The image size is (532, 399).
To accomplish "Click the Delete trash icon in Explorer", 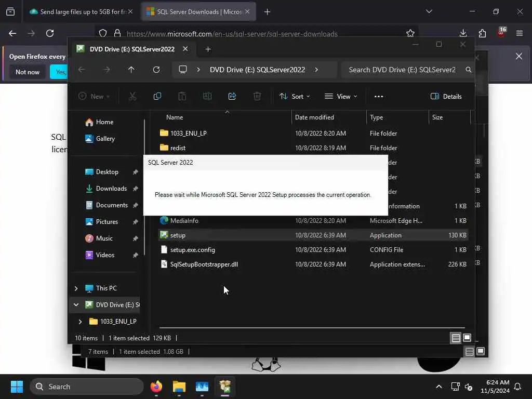I will coord(257,96).
